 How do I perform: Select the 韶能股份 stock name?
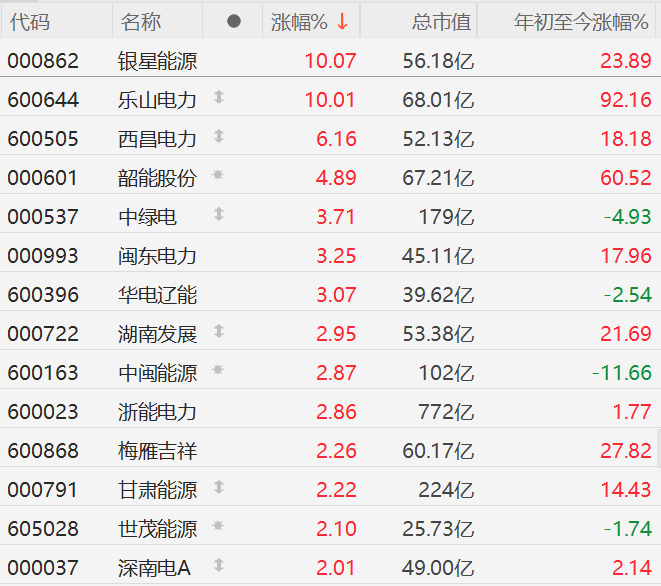pos(157,178)
